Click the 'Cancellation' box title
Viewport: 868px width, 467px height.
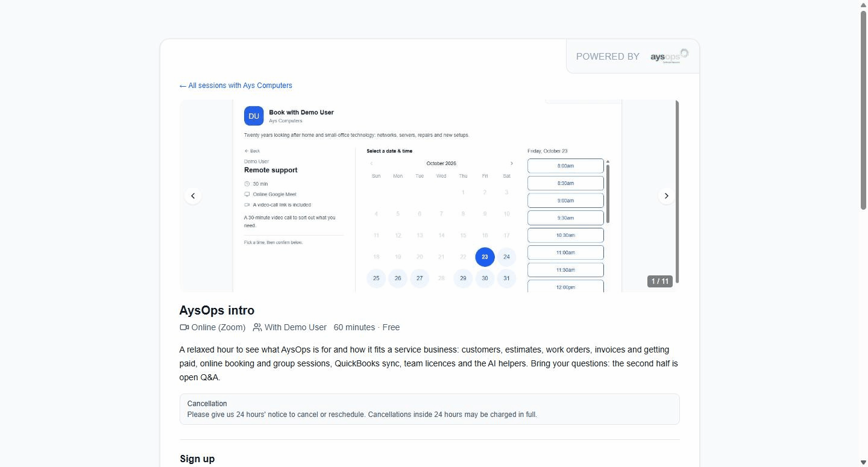pos(207,404)
